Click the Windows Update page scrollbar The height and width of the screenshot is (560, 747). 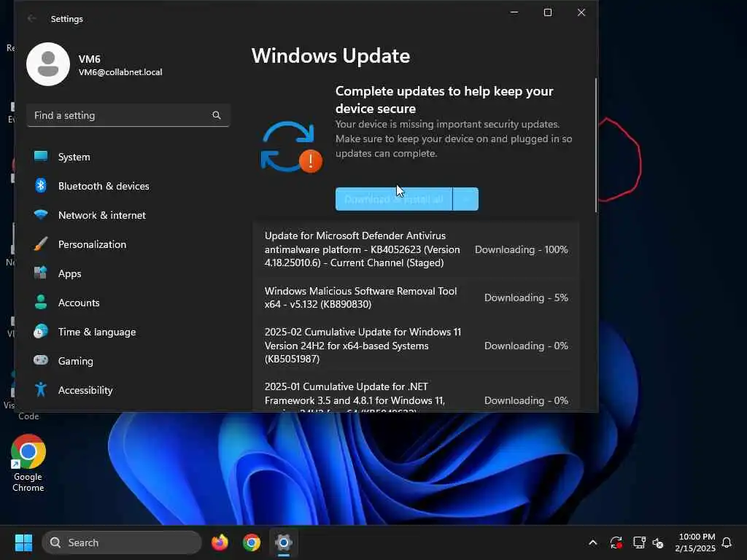595,145
